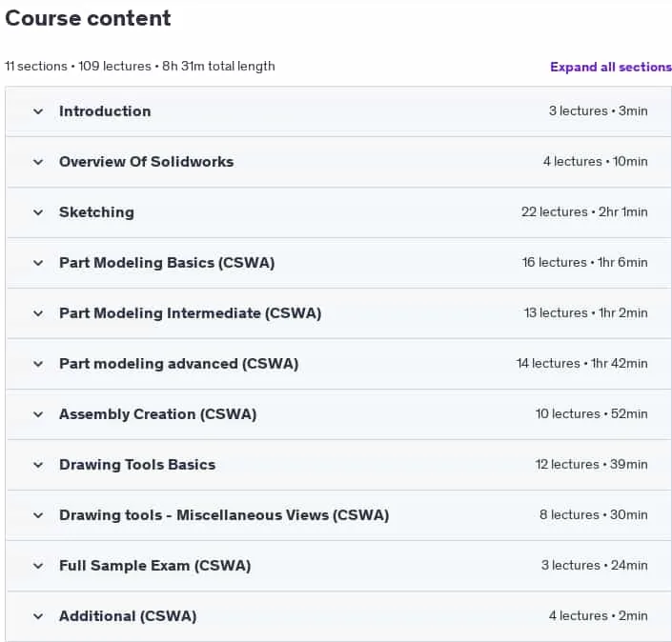Open the Introduction section title

point(105,110)
